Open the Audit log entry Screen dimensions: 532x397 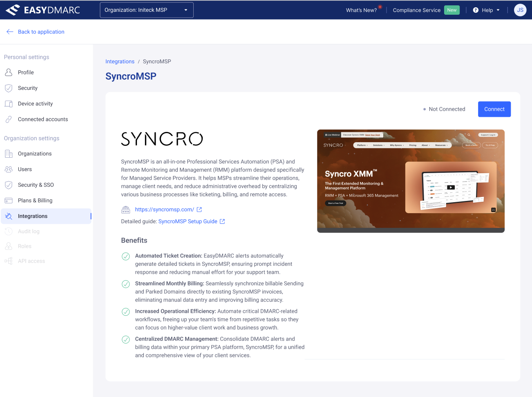point(29,231)
